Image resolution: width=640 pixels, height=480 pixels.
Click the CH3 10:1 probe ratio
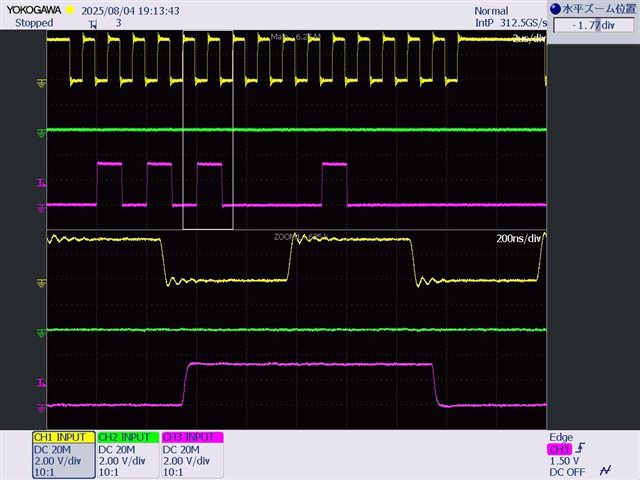pos(173,472)
